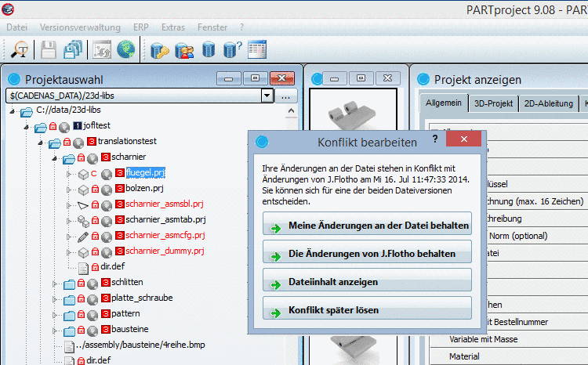Expand the bolzen.prj node
This screenshot has width=588, height=365.
tap(69, 190)
